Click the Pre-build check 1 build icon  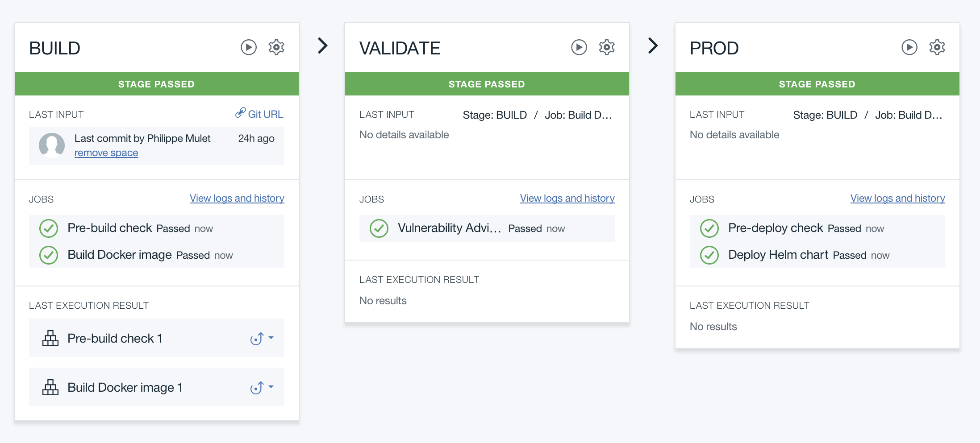[x=50, y=339]
